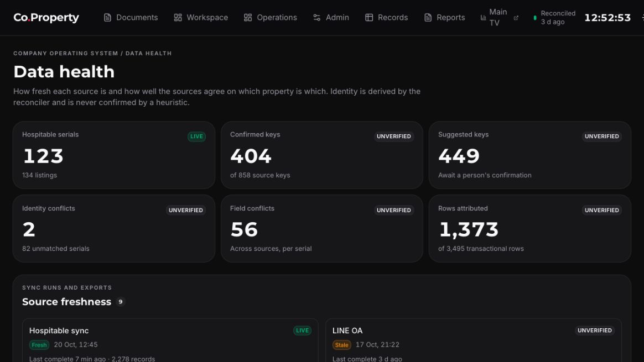Click the Source freshness count badge 9
The width and height of the screenshot is (644, 362).
point(121,302)
